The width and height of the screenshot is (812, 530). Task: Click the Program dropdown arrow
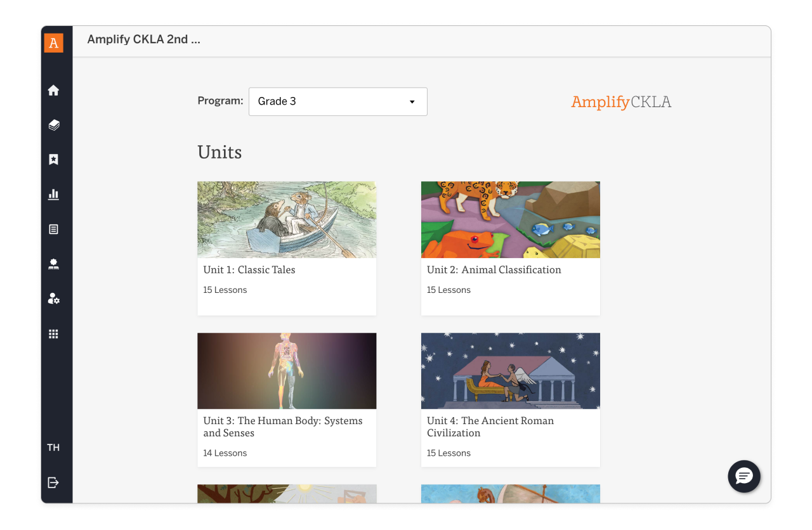[x=412, y=102]
